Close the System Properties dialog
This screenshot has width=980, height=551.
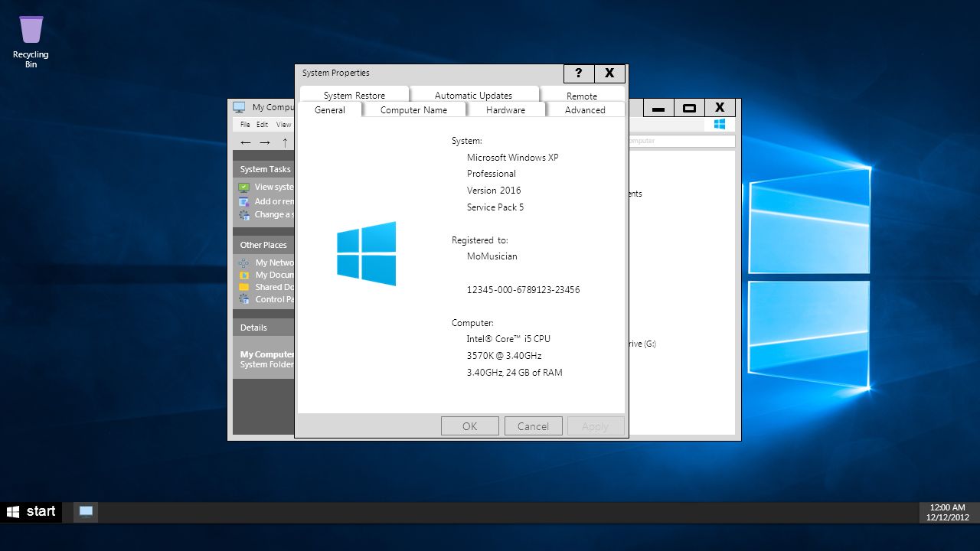pos(609,73)
